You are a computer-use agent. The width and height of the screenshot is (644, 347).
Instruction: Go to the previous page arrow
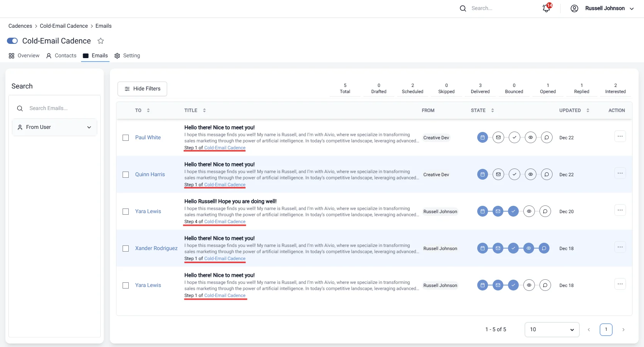click(x=589, y=330)
